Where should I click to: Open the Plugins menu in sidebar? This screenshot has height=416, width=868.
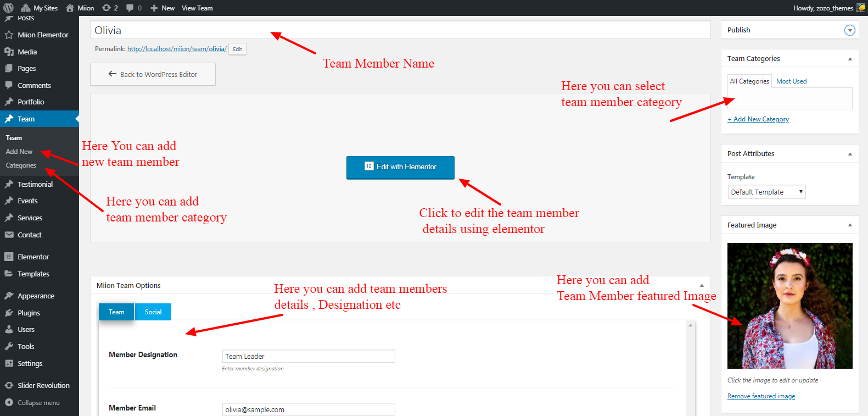(29, 313)
